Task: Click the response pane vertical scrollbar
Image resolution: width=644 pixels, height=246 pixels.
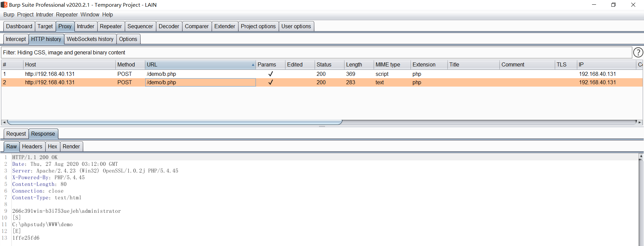Action: (641, 202)
